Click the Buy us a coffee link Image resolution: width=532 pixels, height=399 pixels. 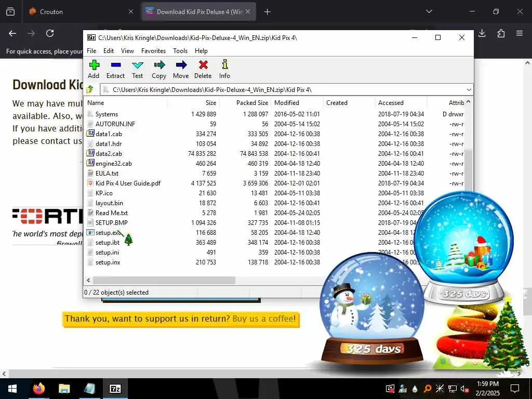click(x=264, y=318)
